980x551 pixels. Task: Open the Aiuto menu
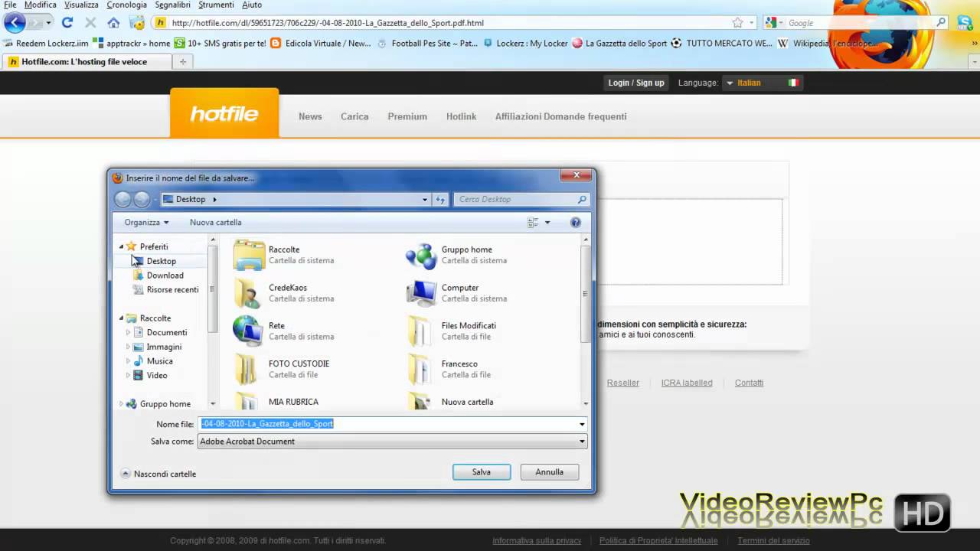[252, 5]
